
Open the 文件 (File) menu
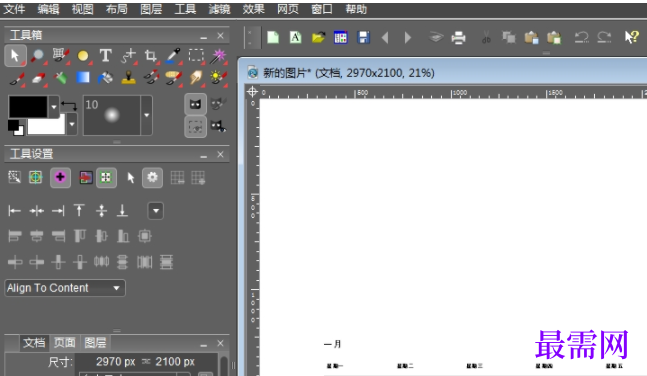click(14, 9)
